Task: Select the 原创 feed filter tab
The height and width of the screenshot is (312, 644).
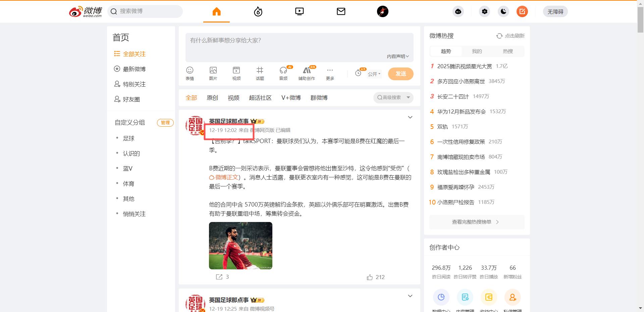Action: [212, 97]
